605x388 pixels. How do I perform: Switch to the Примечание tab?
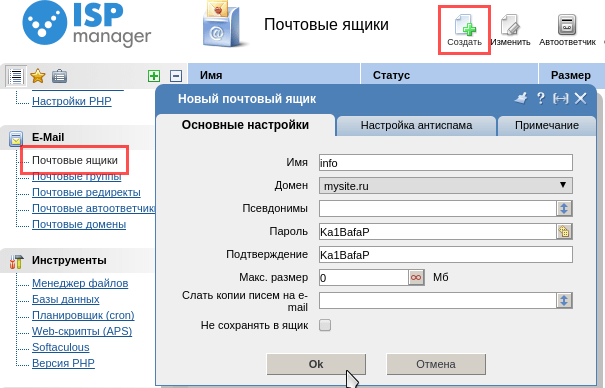tap(547, 125)
